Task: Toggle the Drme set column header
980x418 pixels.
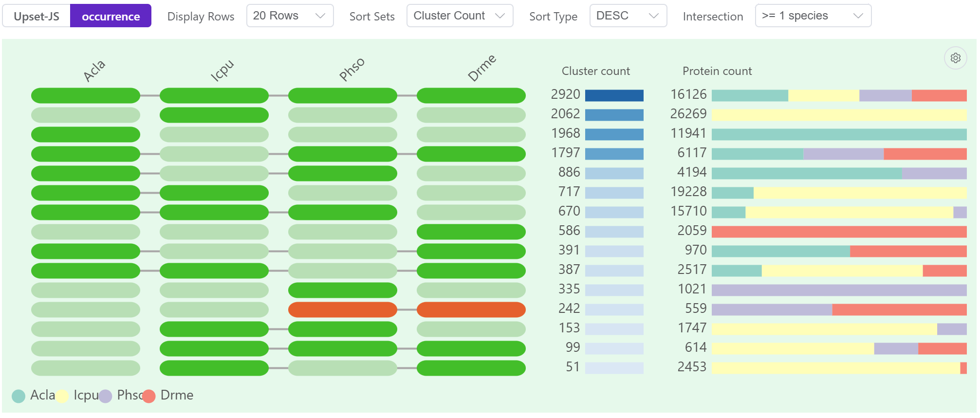Action: pyautogui.click(x=481, y=68)
